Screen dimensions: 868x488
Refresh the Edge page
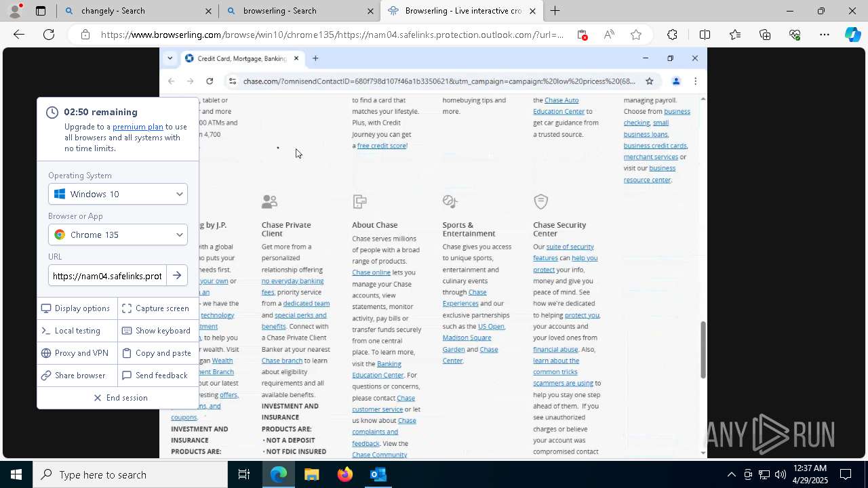click(x=49, y=35)
